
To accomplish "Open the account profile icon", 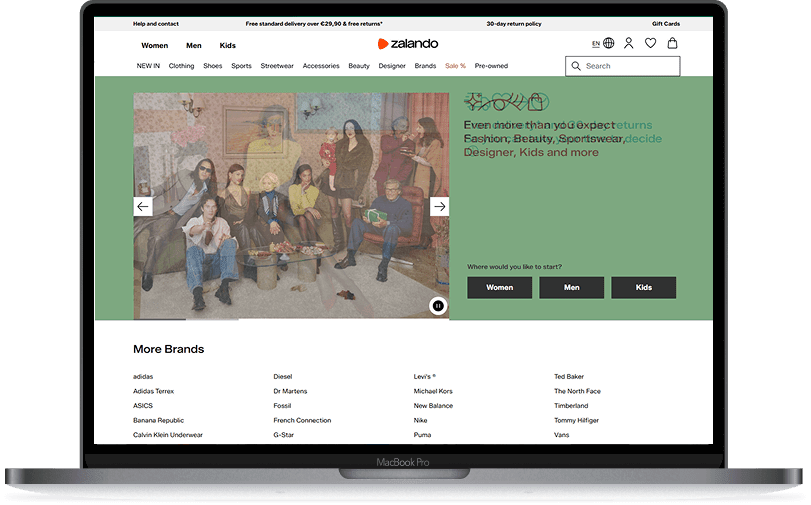I will point(628,43).
